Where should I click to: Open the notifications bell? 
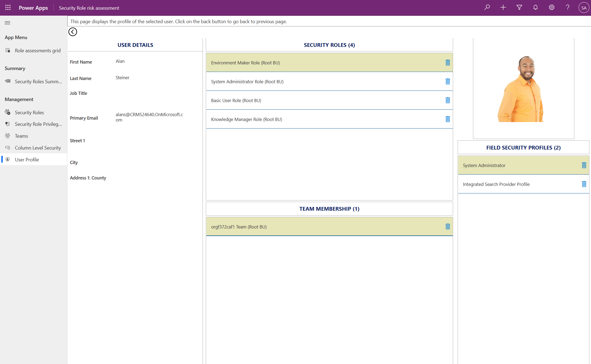click(535, 8)
